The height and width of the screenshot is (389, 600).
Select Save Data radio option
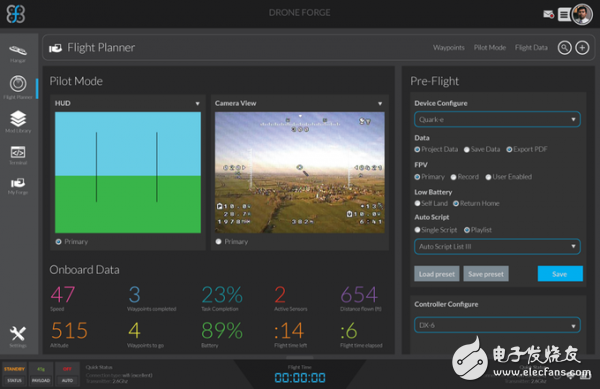point(466,150)
